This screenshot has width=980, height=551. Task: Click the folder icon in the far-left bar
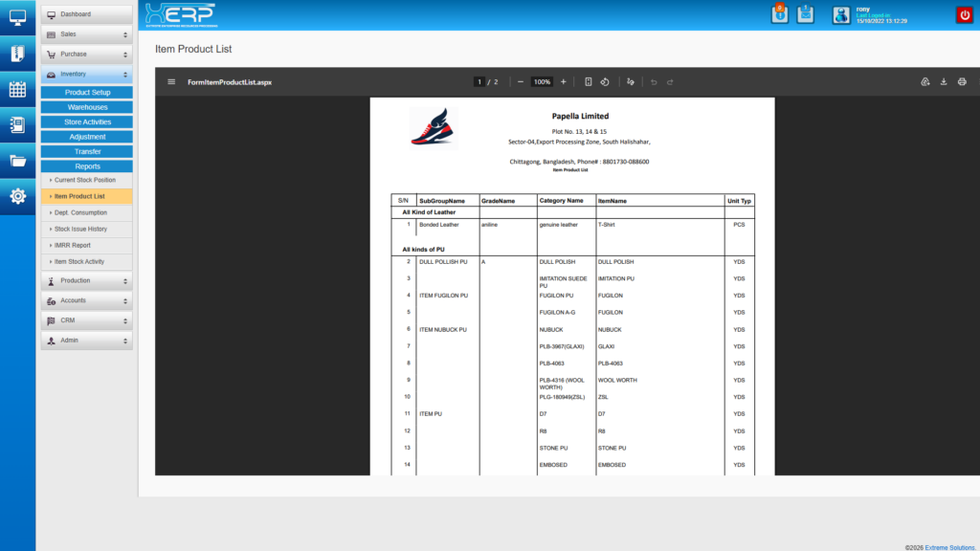(16, 161)
